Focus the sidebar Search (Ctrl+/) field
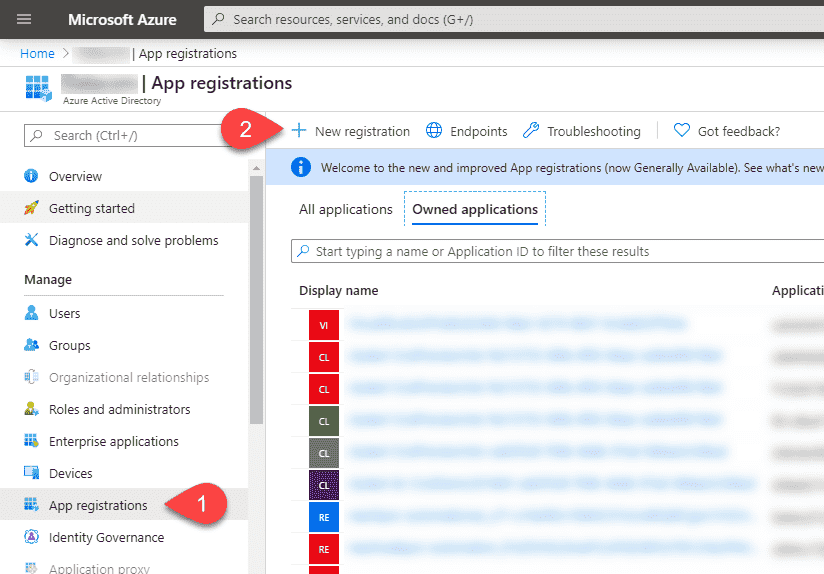The image size is (824, 574). coord(126,136)
